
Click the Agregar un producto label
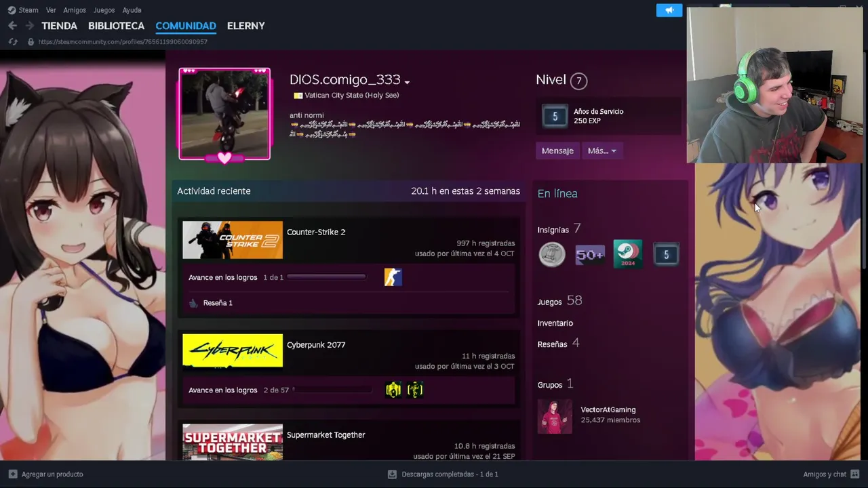pyautogui.click(x=52, y=474)
